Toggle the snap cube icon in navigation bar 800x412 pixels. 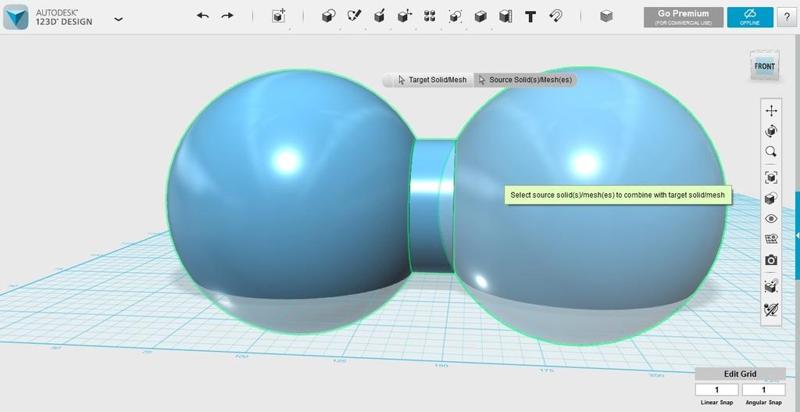click(771, 286)
